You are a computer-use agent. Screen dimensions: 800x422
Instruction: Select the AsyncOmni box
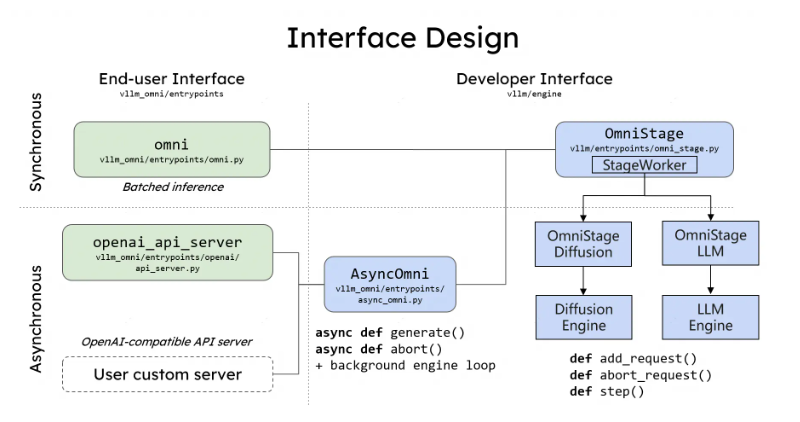click(390, 283)
